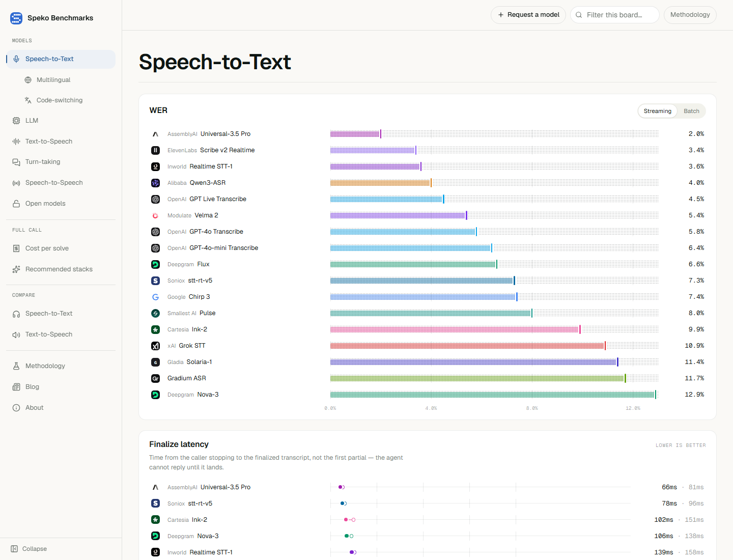The height and width of the screenshot is (560, 733).
Task: Click the Speko Benchmarks logo icon
Action: 16,18
